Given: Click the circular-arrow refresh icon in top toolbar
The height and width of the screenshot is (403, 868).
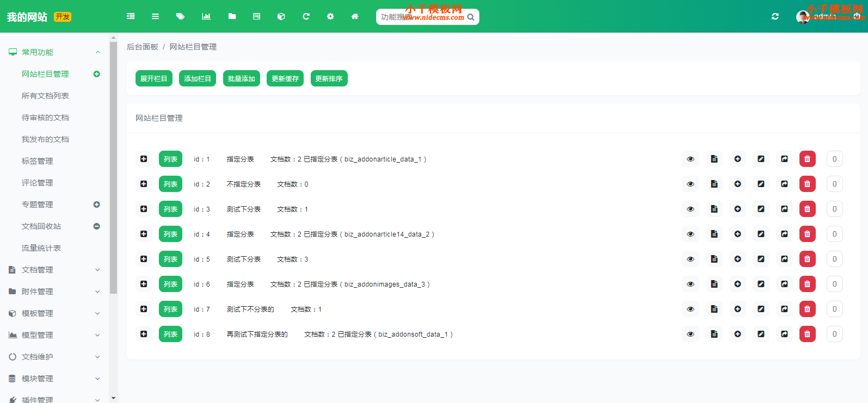Looking at the screenshot, I should [306, 16].
